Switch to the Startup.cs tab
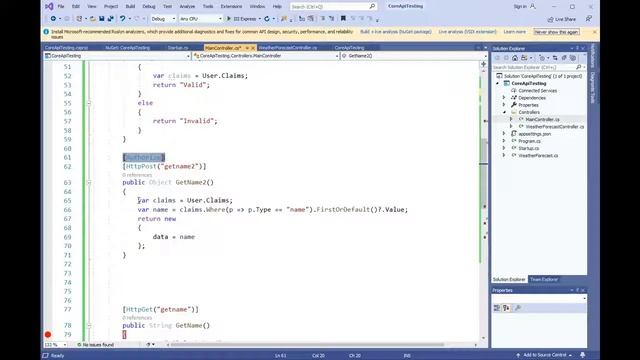640x360 pixels. pos(178,48)
